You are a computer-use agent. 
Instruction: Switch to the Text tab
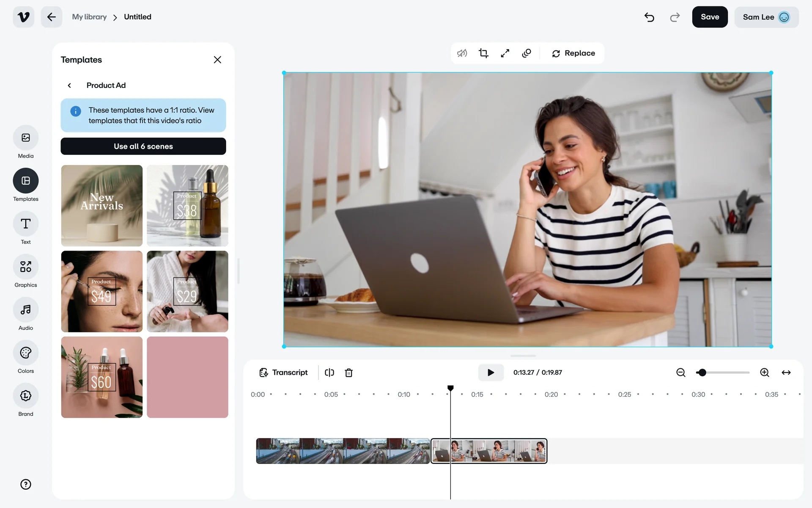[26, 224]
